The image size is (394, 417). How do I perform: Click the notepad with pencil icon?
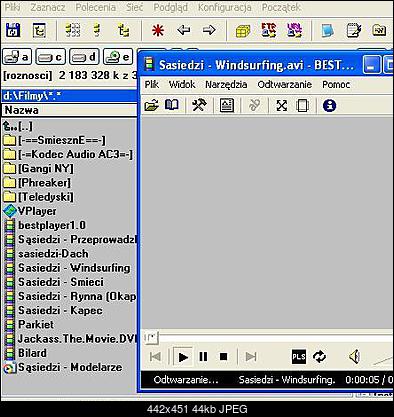click(354, 30)
